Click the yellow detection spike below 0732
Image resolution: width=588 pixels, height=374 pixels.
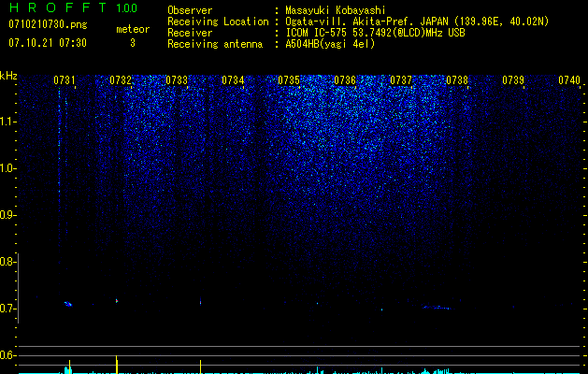tap(117, 365)
